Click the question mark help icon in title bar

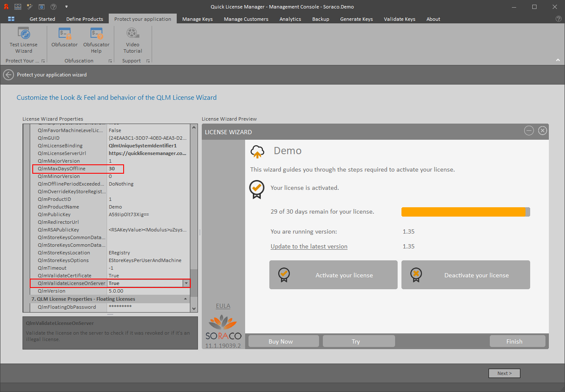54,7
